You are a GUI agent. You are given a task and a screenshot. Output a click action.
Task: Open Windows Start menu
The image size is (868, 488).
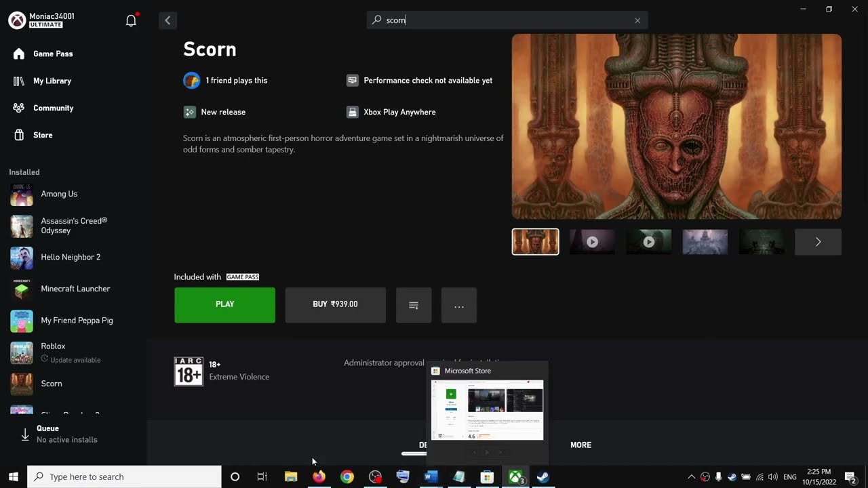click(x=13, y=477)
